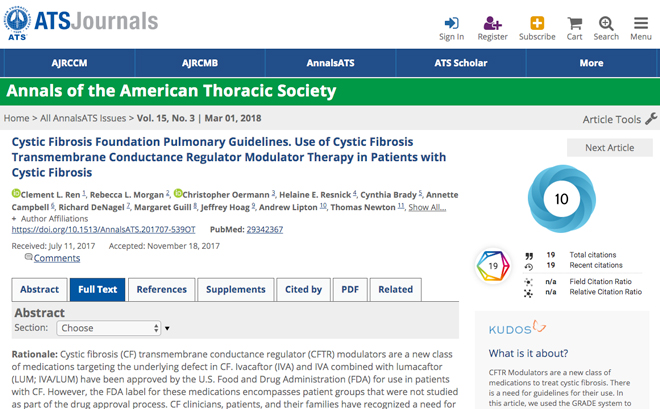Screen dimensions: 660x409
Task: Click the Dimensions citations badge showing 19
Action: pyautogui.click(x=493, y=266)
